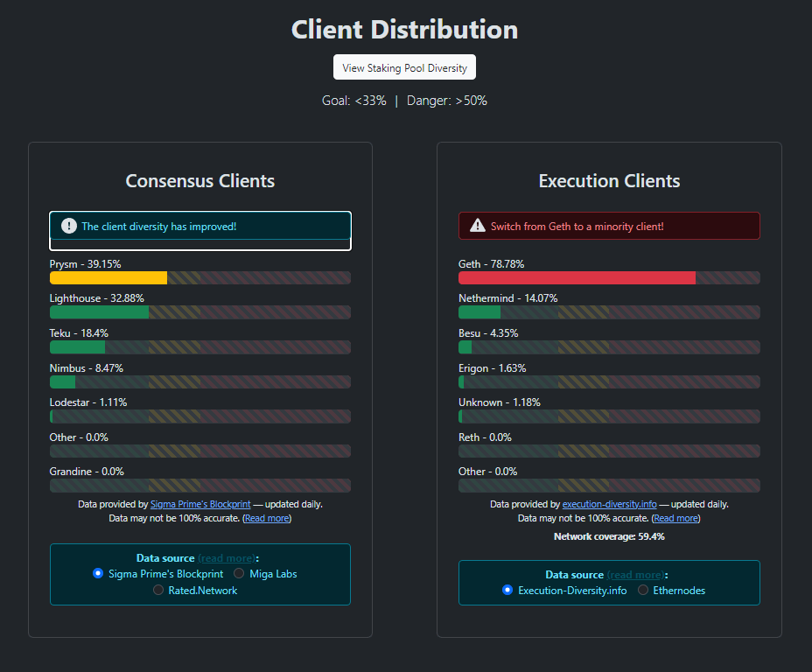
Task: Click Read more under consensus data note
Action: [x=267, y=518]
